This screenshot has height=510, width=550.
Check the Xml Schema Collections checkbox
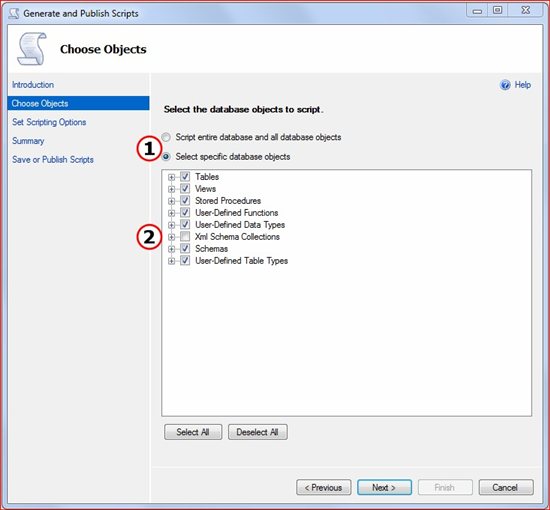point(185,236)
